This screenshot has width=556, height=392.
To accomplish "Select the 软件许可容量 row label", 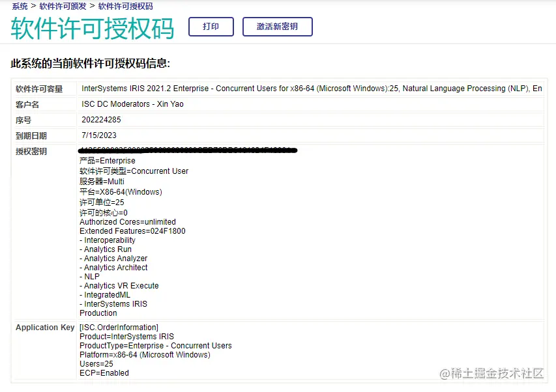I will coord(39,89).
